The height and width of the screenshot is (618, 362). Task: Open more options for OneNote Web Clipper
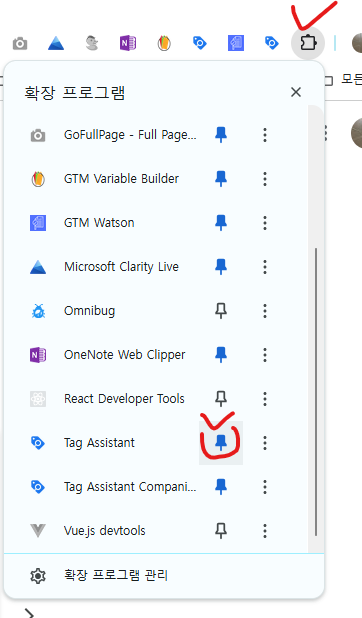[265, 355]
